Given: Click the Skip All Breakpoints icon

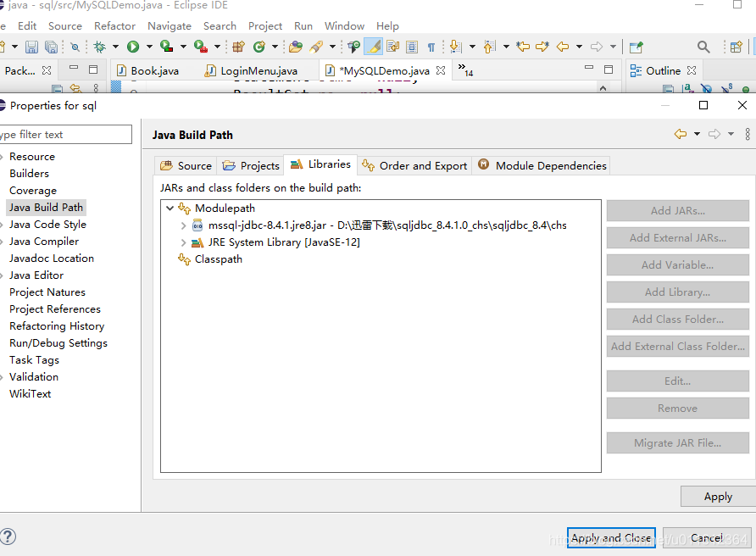Looking at the screenshot, I should point(75,47).
